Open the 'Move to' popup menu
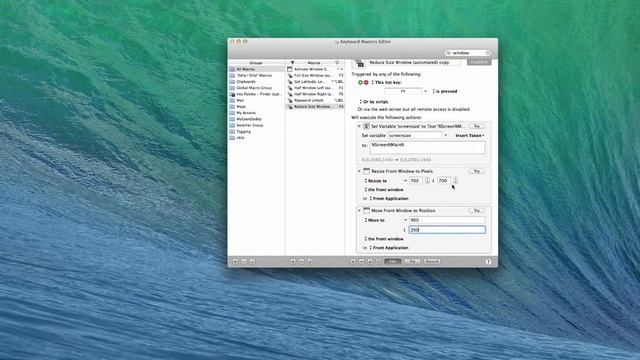The image size is (640, 360). tap(375, 220)
